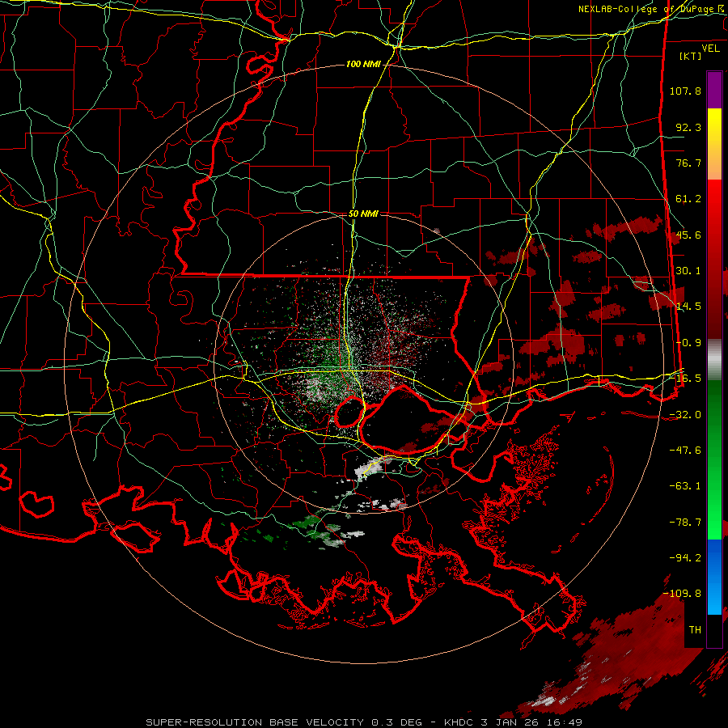
Task: Click the Super-Resolution Base Velocity caption text
Action: (363, 722)
